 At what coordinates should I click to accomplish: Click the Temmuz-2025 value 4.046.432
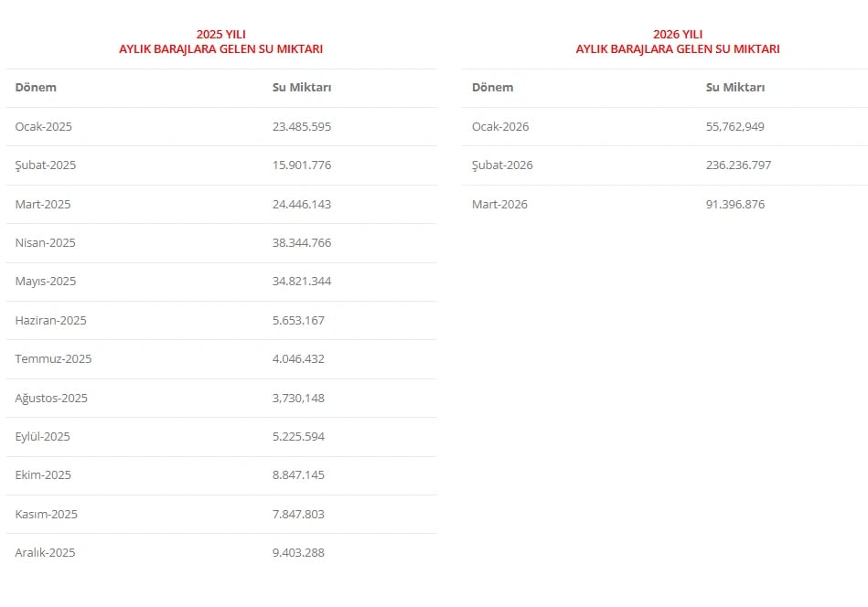[298, 359]
